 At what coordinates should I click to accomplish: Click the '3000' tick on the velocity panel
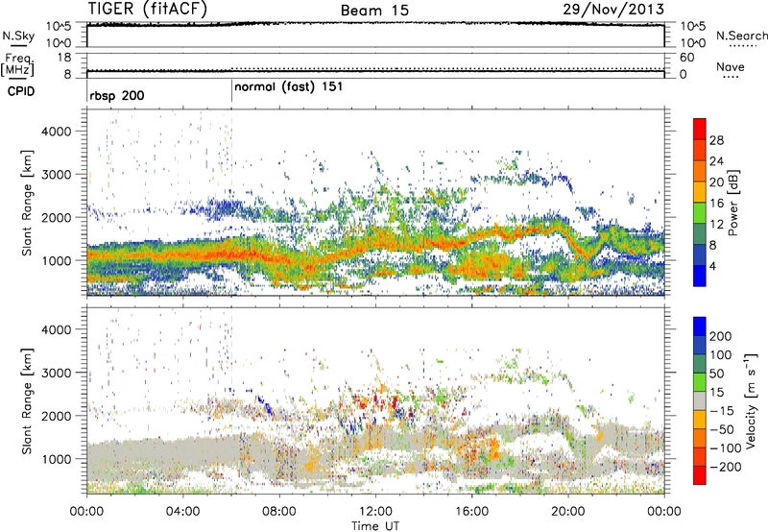(56, 373)
